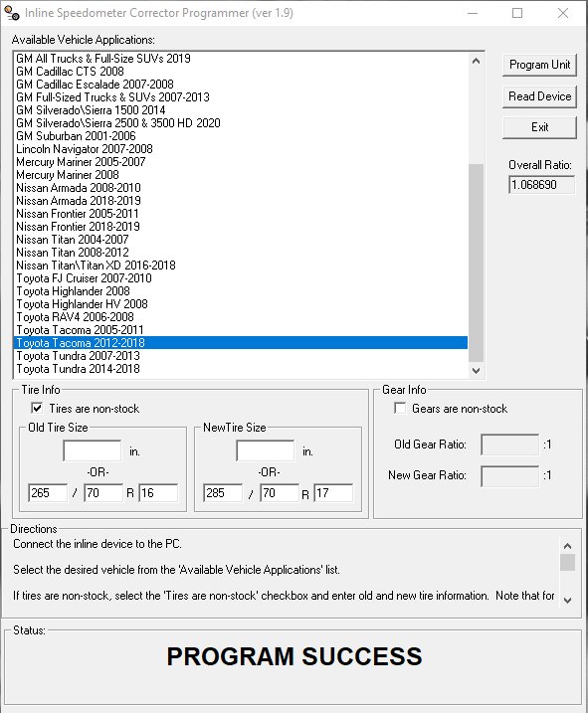Screen dimensions: 588x713
Task: Select 'Toyota RAV4 2006-2008'
Action: [241, 317]
